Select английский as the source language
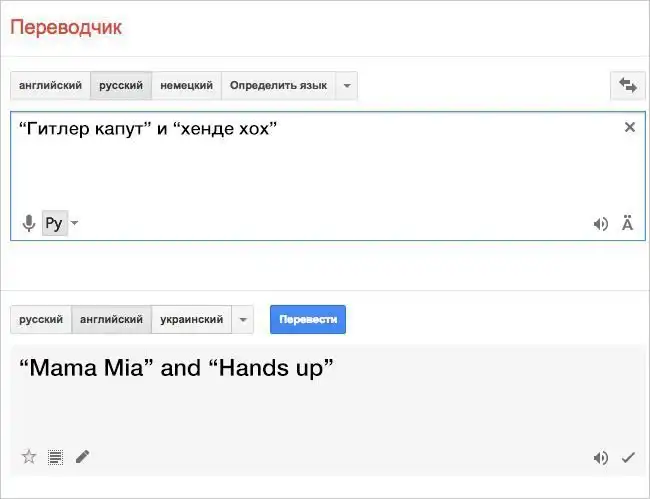 (x=50, y=86)
